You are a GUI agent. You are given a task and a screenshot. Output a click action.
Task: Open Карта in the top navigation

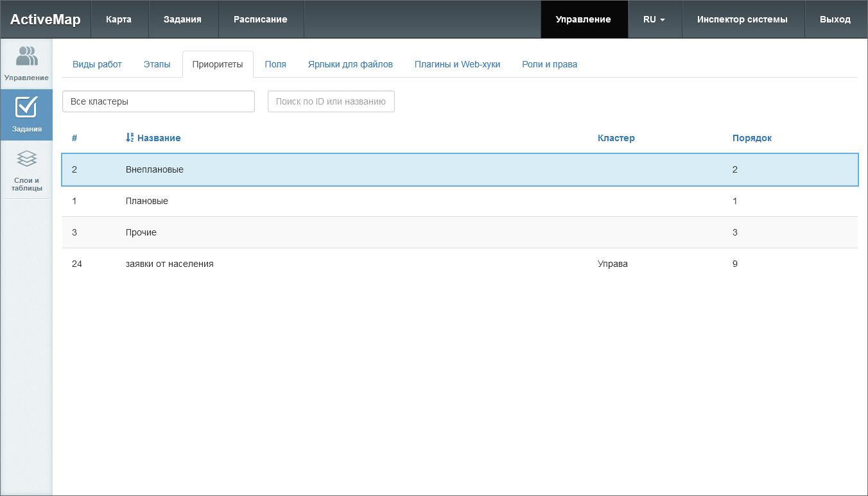point(119,19)
